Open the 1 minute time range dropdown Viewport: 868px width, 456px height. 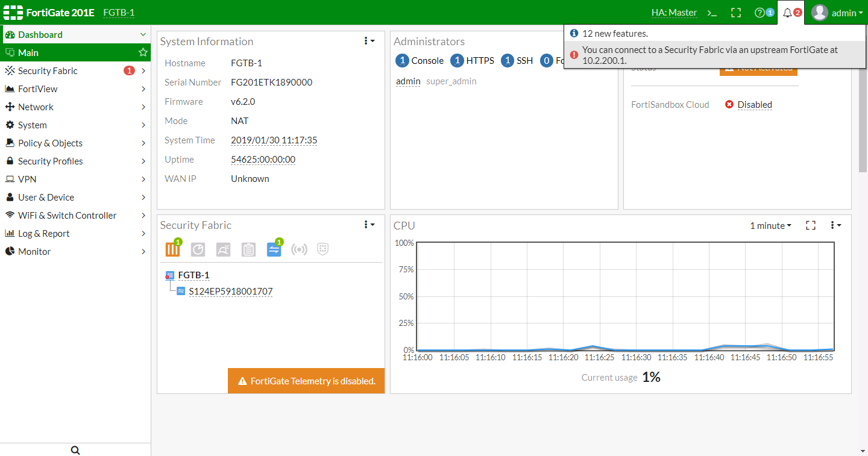point(771,225)
